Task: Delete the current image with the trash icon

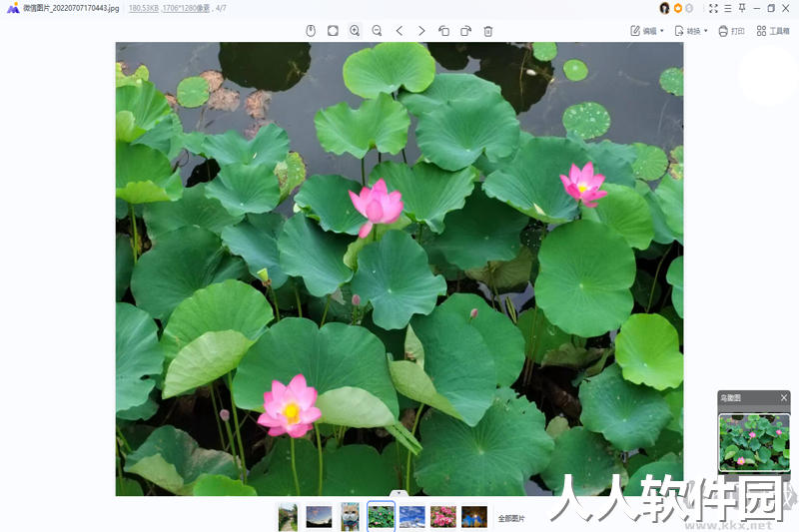Action: (488, 31)
